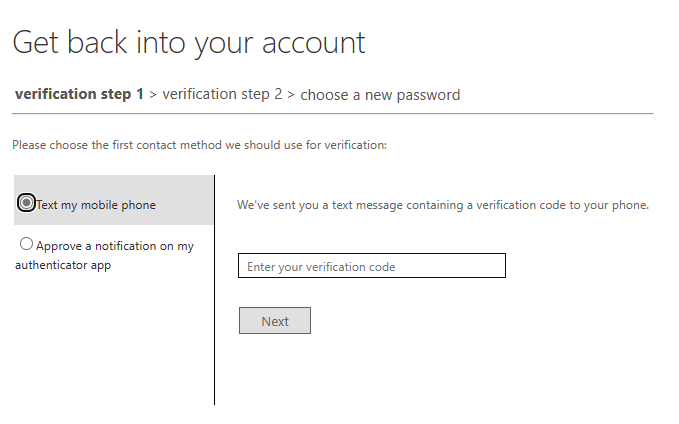Click the arrow separator after verification step 1
The width and height of the screenshot is (679, 424).
[x=153, y=94]
